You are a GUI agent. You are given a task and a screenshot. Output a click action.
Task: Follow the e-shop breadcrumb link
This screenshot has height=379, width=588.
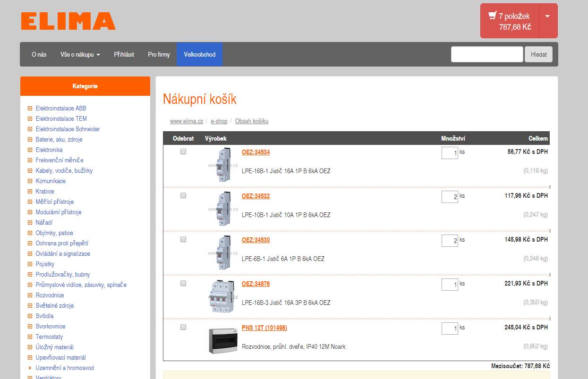coord(219,121)
